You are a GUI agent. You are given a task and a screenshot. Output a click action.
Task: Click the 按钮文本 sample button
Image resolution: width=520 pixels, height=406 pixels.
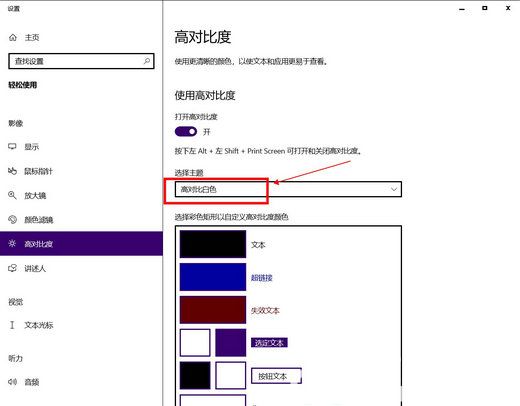point(276,376)
